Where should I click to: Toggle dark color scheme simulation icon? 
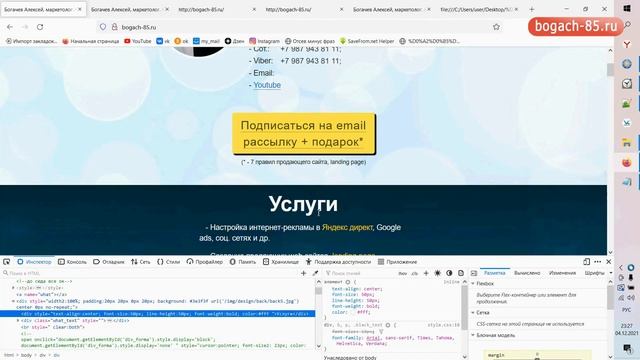[x=449, y=273]
